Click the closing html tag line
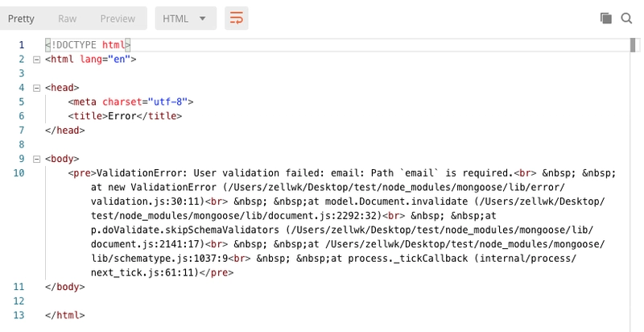Viewport: 644px width, 332px height. (x=64, y=314)
